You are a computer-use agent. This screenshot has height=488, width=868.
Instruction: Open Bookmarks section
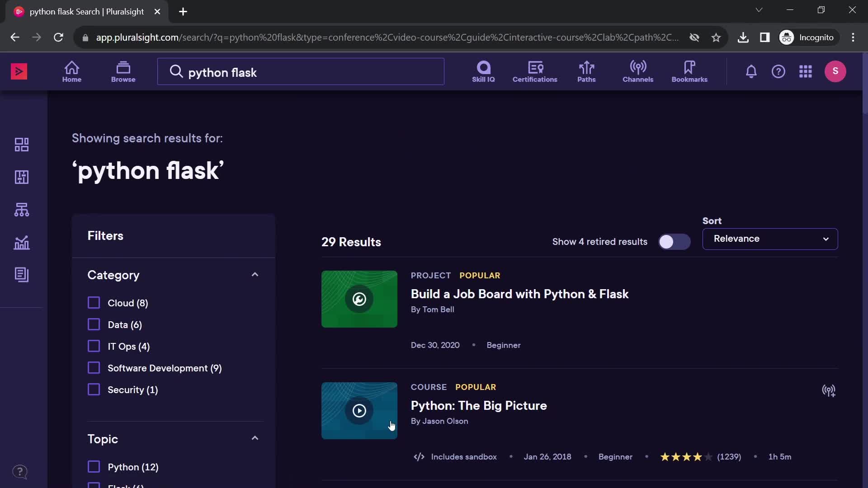[x=689, y=71]
